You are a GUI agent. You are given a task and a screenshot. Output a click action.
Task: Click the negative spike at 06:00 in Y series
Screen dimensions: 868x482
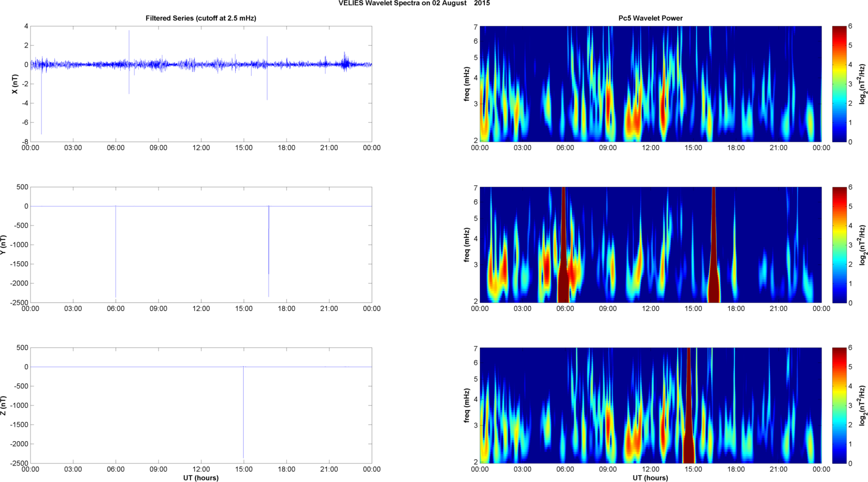(x=116, y=251)
